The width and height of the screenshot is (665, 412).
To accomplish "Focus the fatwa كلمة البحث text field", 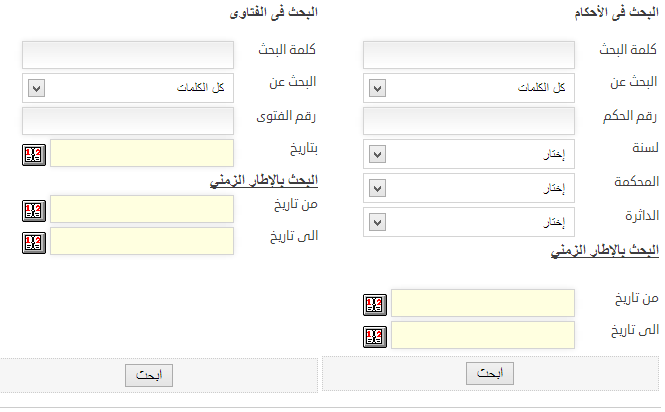I will [x=128, y=55].
